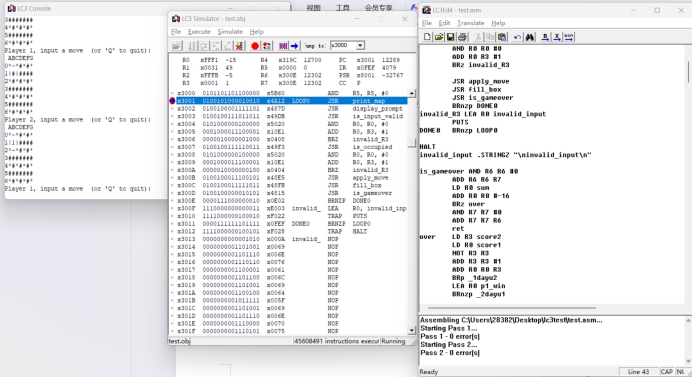Open the Help menu in LC3 Simulator
The height and width of the screenshot is (377, 692).
click(256, 32)
